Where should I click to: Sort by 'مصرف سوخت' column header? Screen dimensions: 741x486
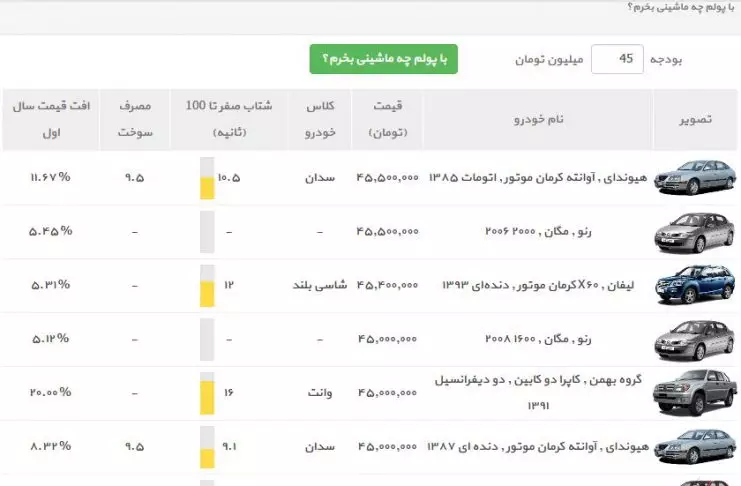[135, 119]
